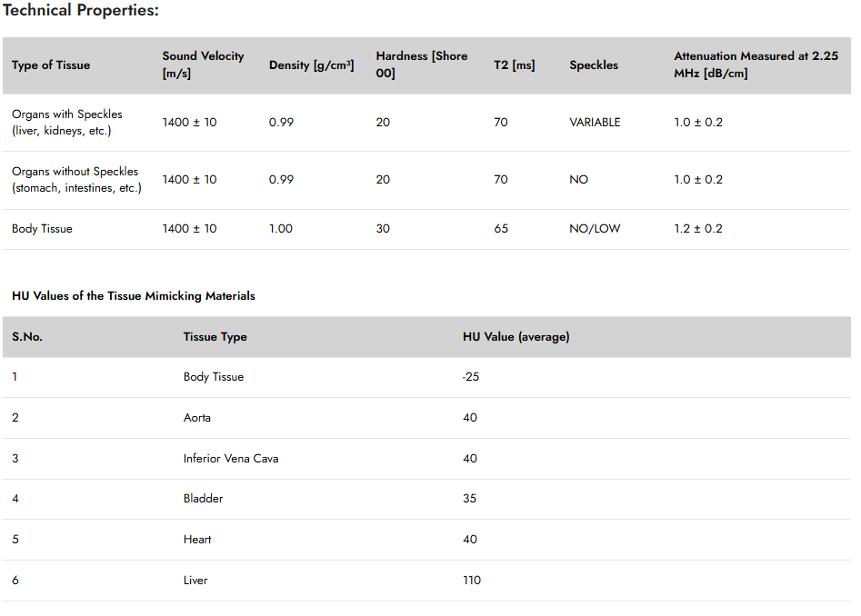Viewport: 861px width, 616px height.
Task: Click the Technical Properties heading
Action: tap(81, 10)
